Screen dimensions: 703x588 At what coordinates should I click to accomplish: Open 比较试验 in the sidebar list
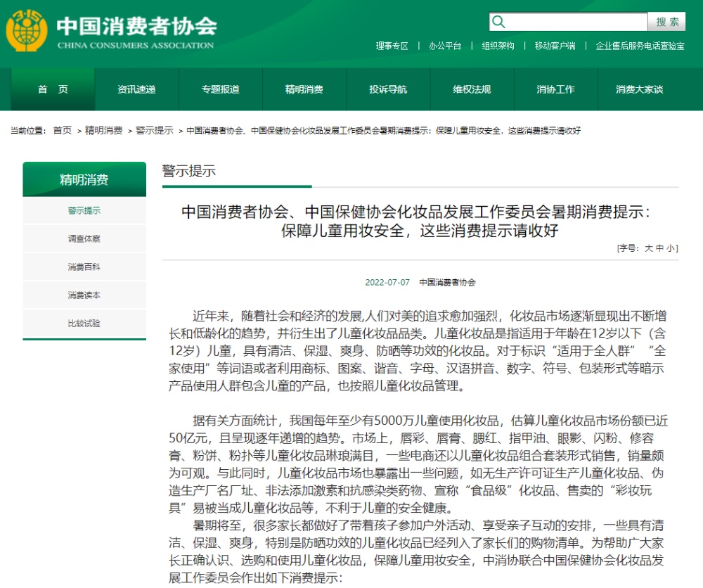84,324
